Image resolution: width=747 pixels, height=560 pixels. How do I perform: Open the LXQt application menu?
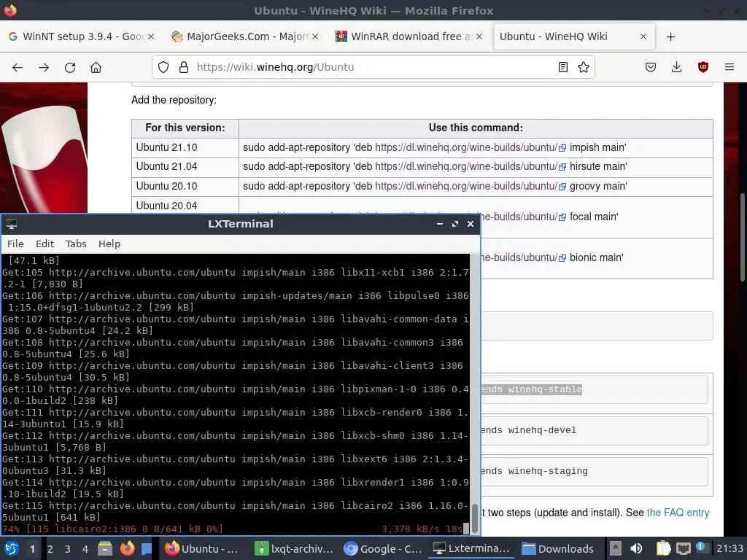[12, 548]
